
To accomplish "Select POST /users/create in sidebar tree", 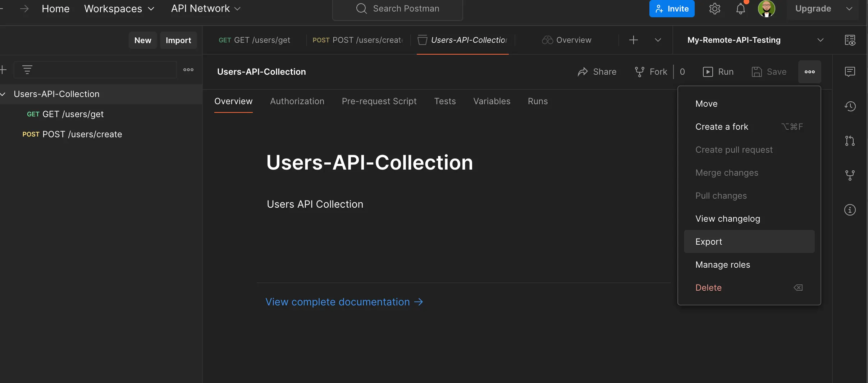I will [101, 134].
